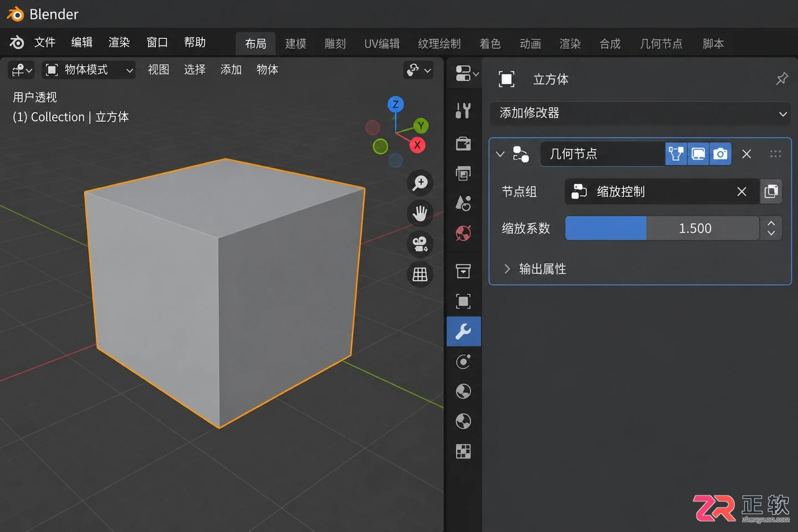Click the viewport zoom magnifier icon
Screen dimensions: 798x532
tap(420, 182)
